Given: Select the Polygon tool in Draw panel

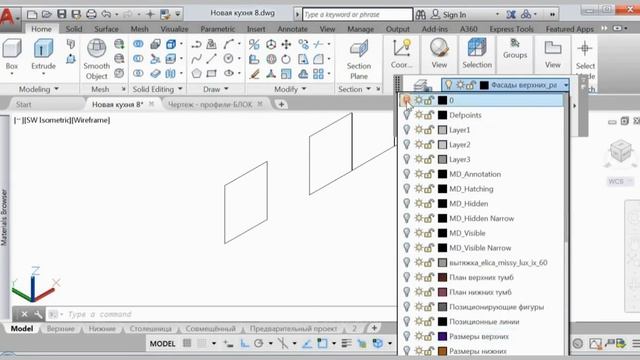Looking at the screenshot, I should tap(196, 73).
